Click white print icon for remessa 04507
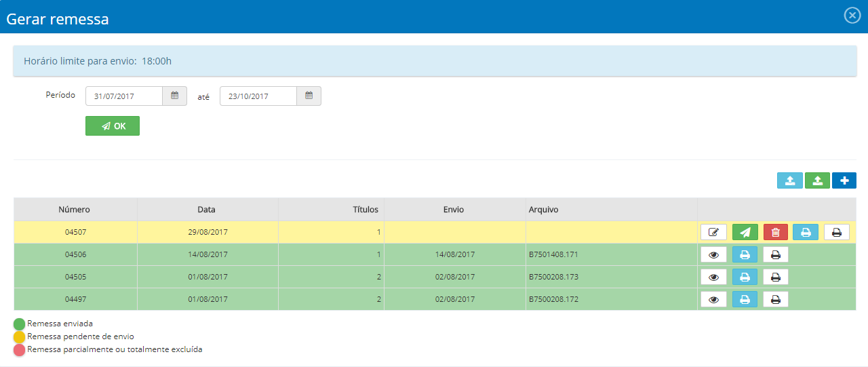Image resolution: width=868 pixels, height=367 pixels. point(836,232)
